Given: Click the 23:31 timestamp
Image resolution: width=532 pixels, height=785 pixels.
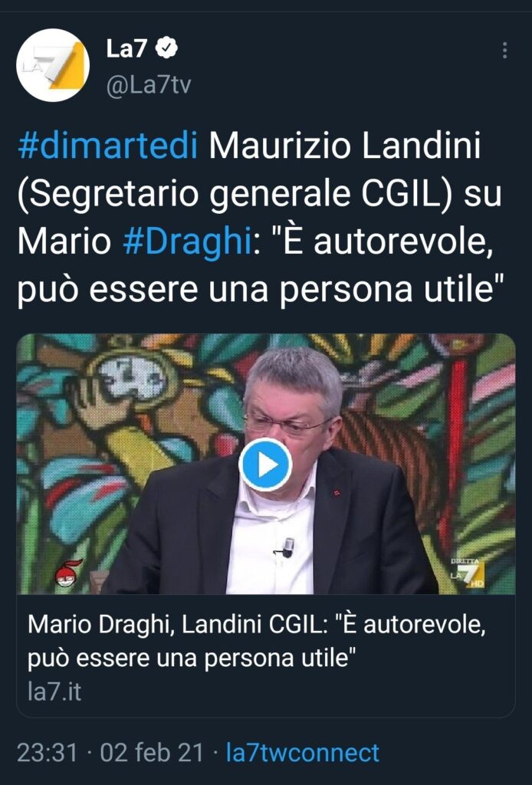Looking at the screenshot, I should 48,753.
